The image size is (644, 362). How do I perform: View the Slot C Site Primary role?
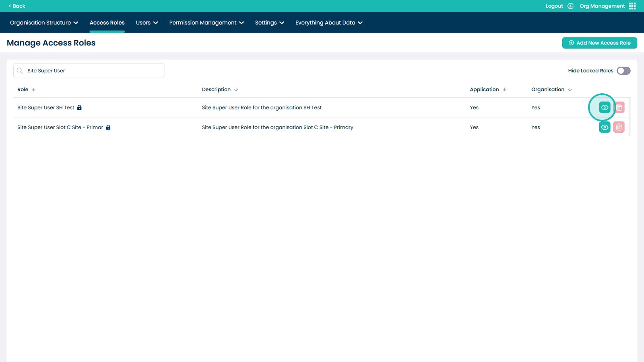pyautogui.click(x=605, y=127)
